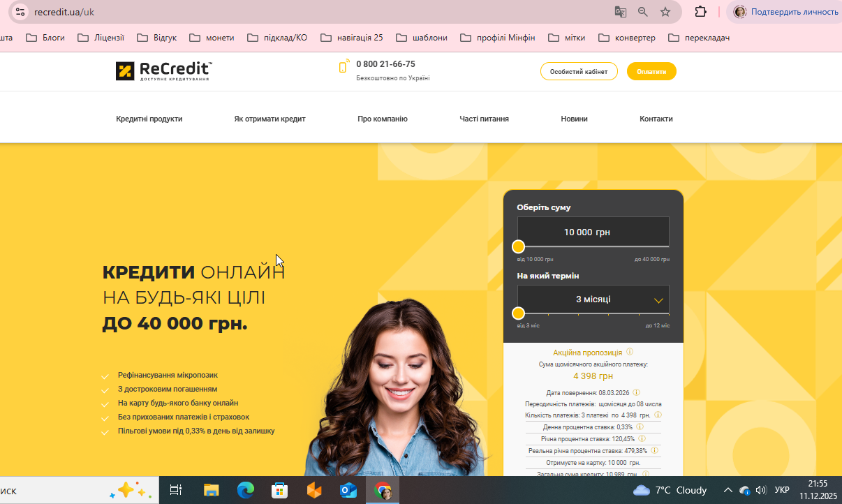This screenshot has height=504, width=842.
Task: Bookmark this page with the star icon
Action: (x=665, y=12)
